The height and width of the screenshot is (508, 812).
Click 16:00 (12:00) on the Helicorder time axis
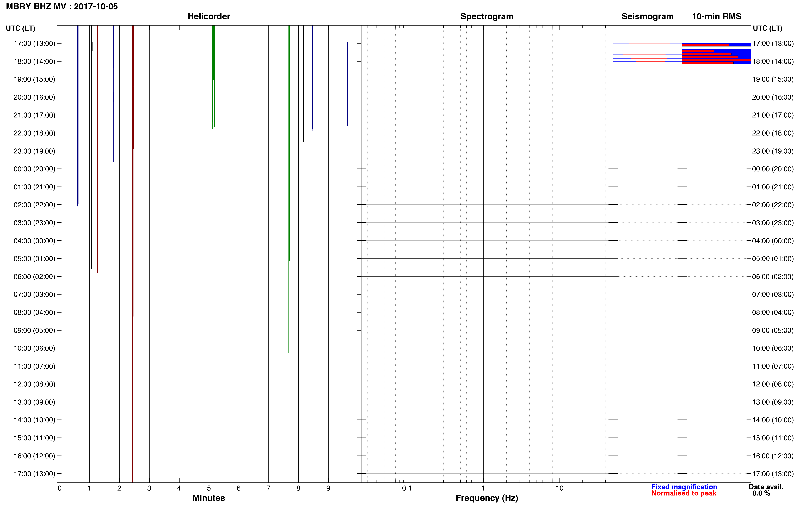[34, 456]
